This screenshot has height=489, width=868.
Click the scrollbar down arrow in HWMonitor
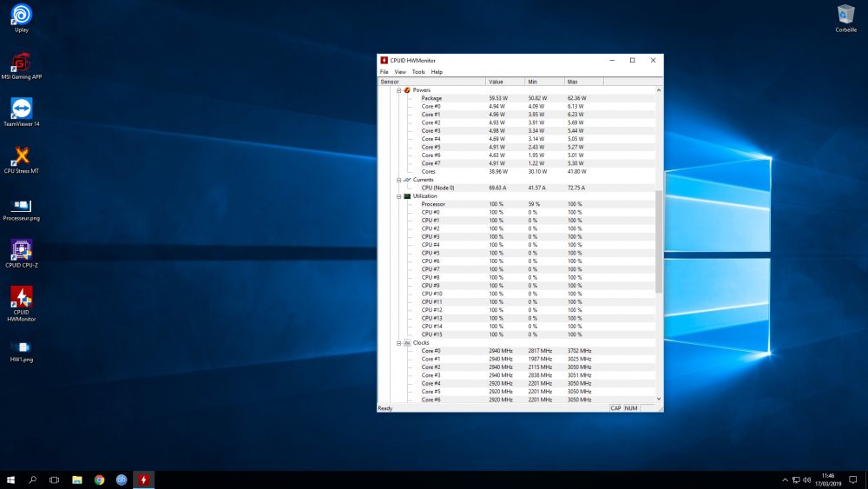(x=659, y=400)
